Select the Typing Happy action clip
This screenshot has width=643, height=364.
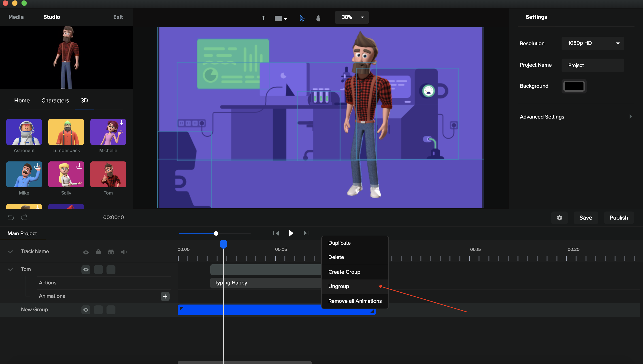point(266,283)
